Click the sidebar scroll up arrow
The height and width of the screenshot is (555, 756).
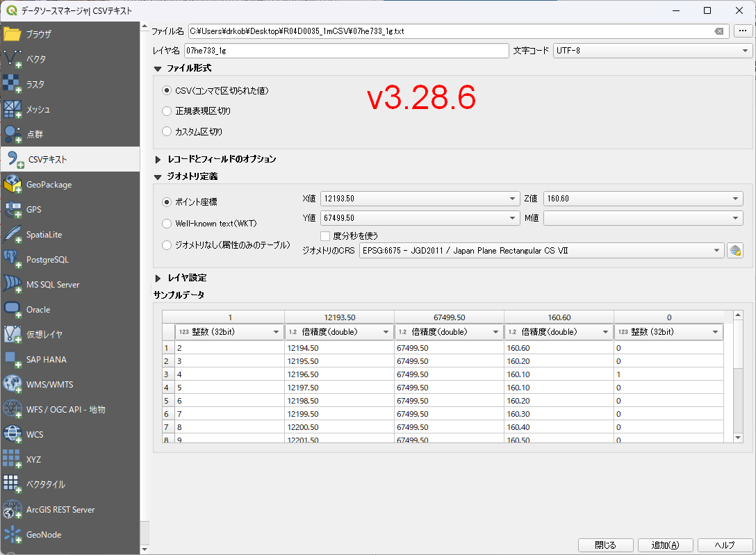click(x=144, y=25)
